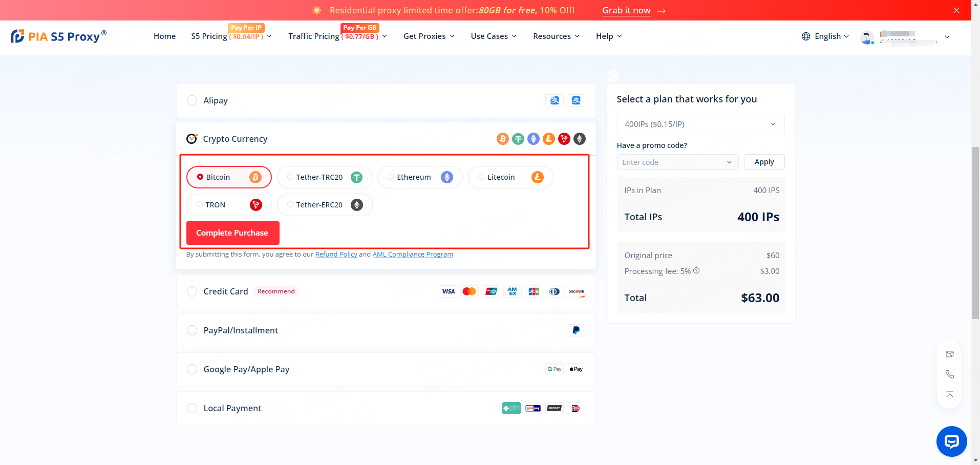Select Credit Card payment method
This screenshot has height=465, width=980.
[192, 291]
